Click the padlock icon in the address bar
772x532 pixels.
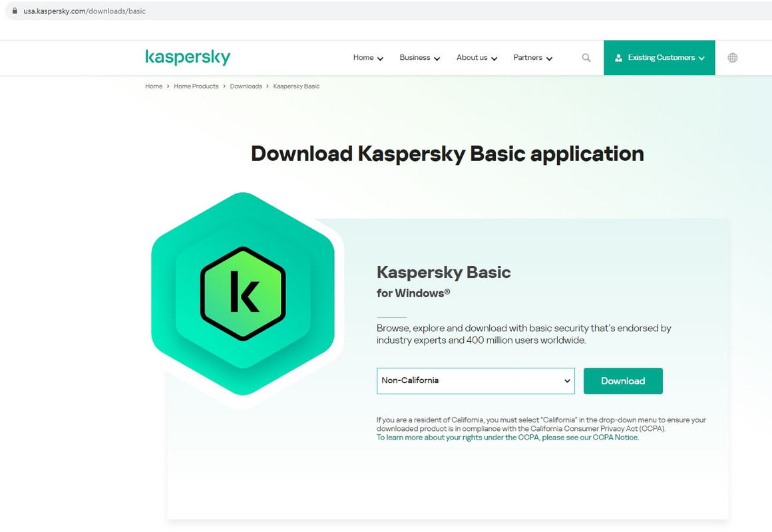[15, 11]
